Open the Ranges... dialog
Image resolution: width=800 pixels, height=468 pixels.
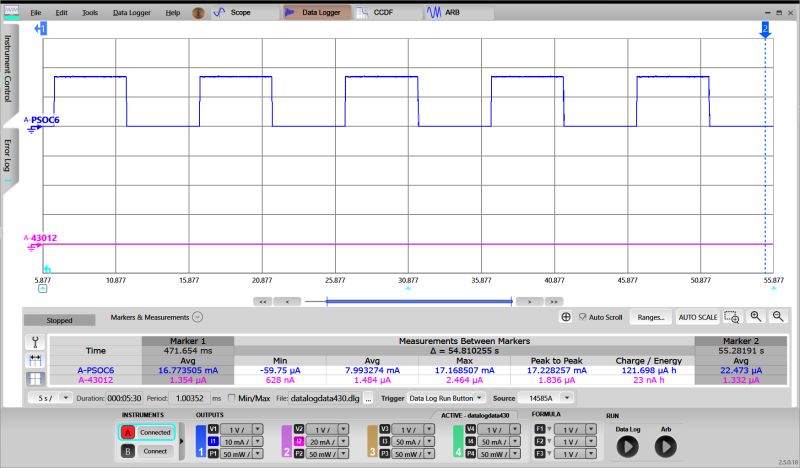point(651,317)
